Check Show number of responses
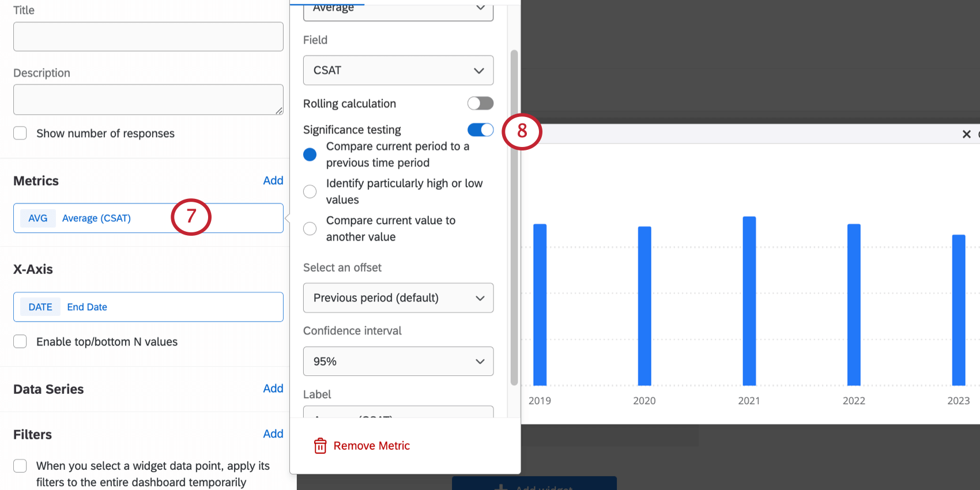 pyautogui.click(x=20, y=133)
